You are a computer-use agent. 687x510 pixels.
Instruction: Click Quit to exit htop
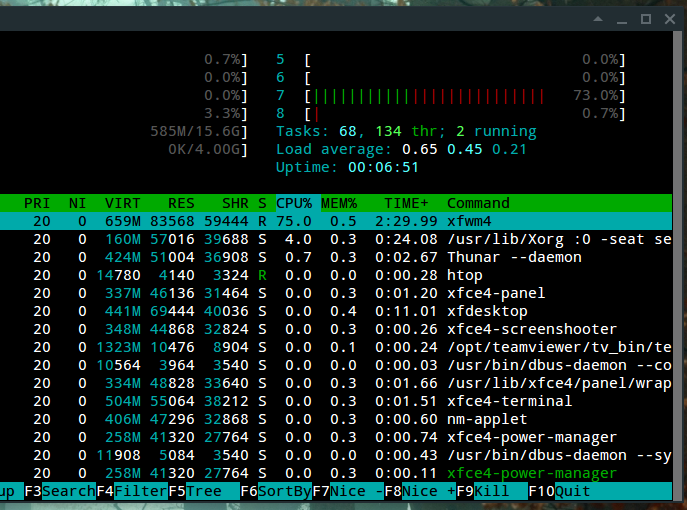(x=572, y=492)
